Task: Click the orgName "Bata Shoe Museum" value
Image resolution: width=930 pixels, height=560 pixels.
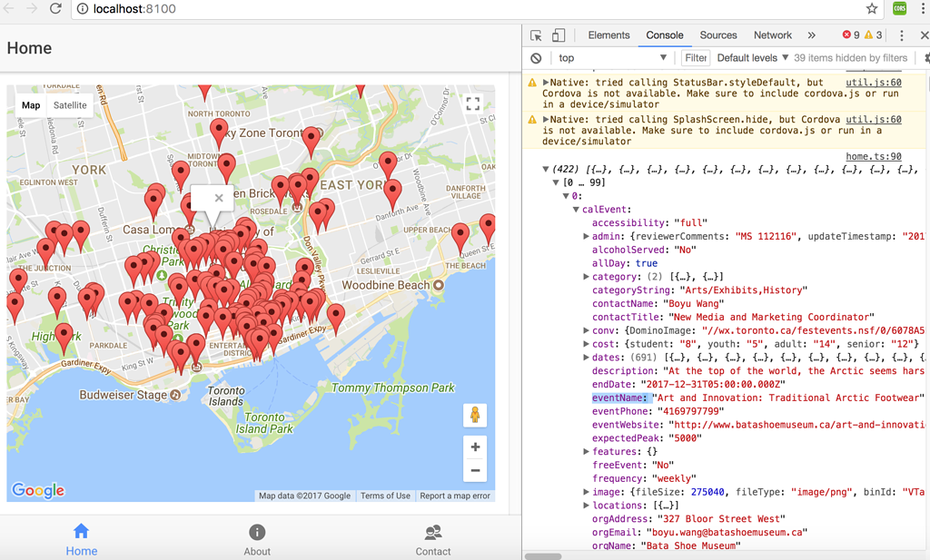Action: (691, 545)
